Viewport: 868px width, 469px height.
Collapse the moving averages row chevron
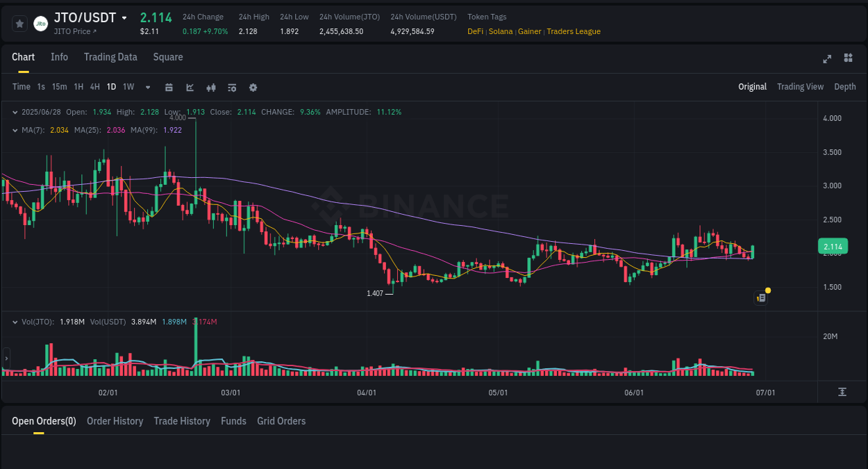point(15,129)
